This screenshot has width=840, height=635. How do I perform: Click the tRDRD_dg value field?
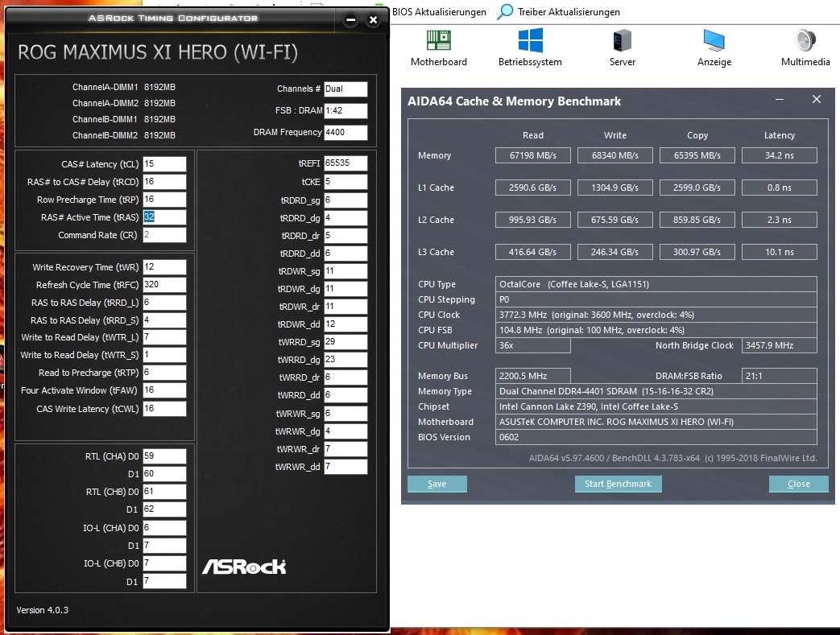346,218
